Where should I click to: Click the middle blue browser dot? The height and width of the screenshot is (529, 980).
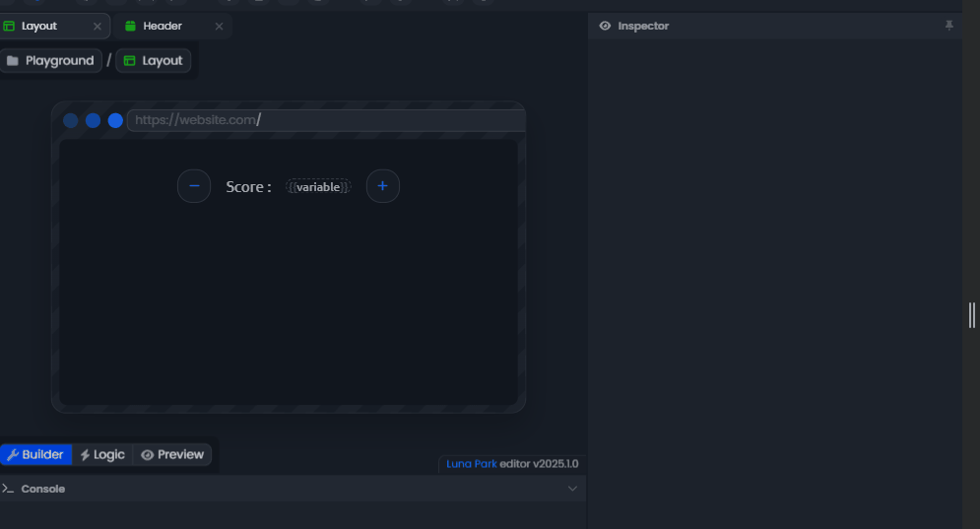(93, 121)
